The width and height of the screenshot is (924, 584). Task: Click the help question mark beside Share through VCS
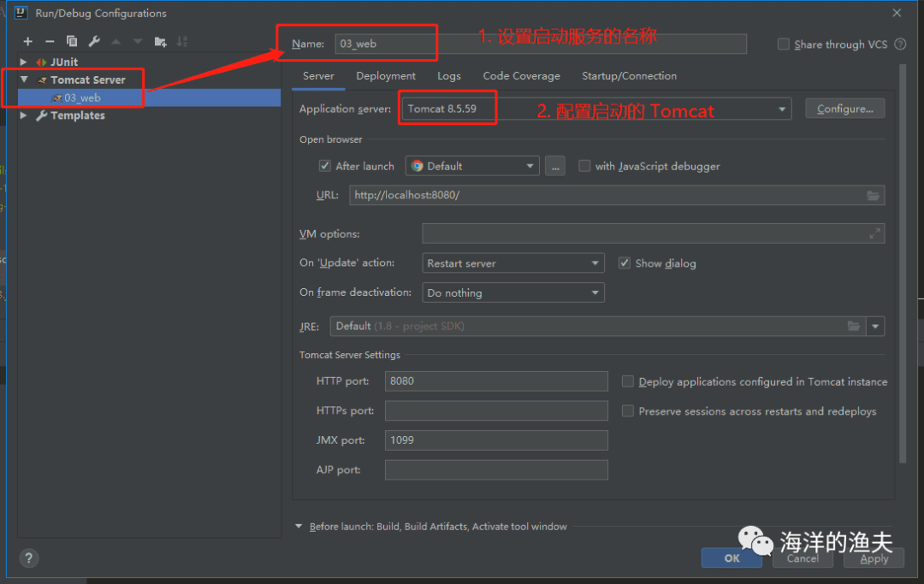point(900,44)
